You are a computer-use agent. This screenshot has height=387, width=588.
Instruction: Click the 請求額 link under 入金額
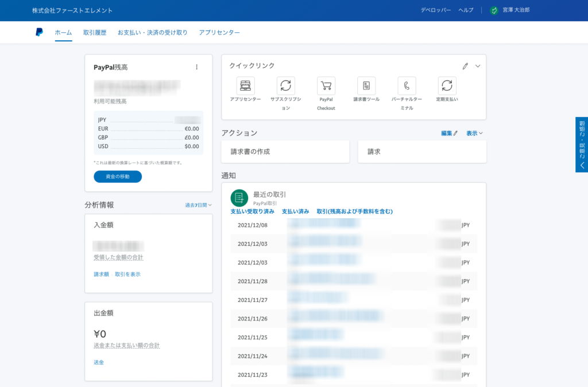(x=101, y=274)
